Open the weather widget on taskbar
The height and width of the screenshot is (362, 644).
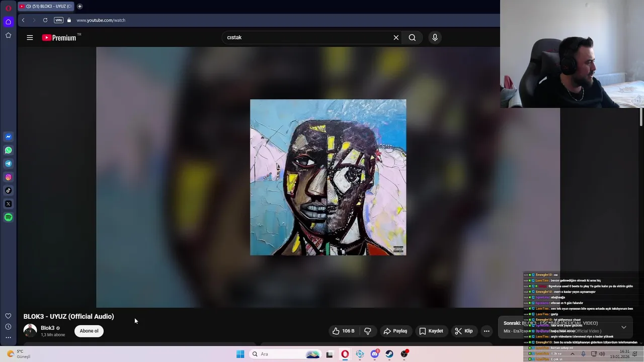tap(18, 354)
